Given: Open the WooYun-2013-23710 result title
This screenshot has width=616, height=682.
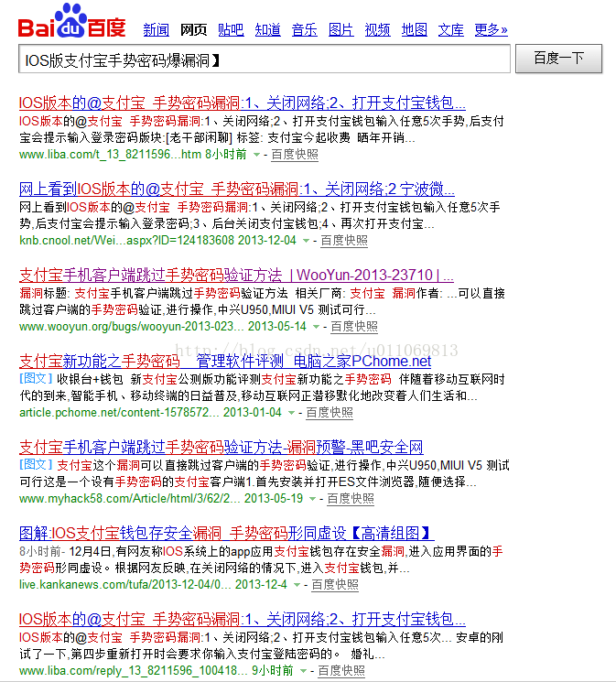Looking at the screenshot, I should coord(236,275).
